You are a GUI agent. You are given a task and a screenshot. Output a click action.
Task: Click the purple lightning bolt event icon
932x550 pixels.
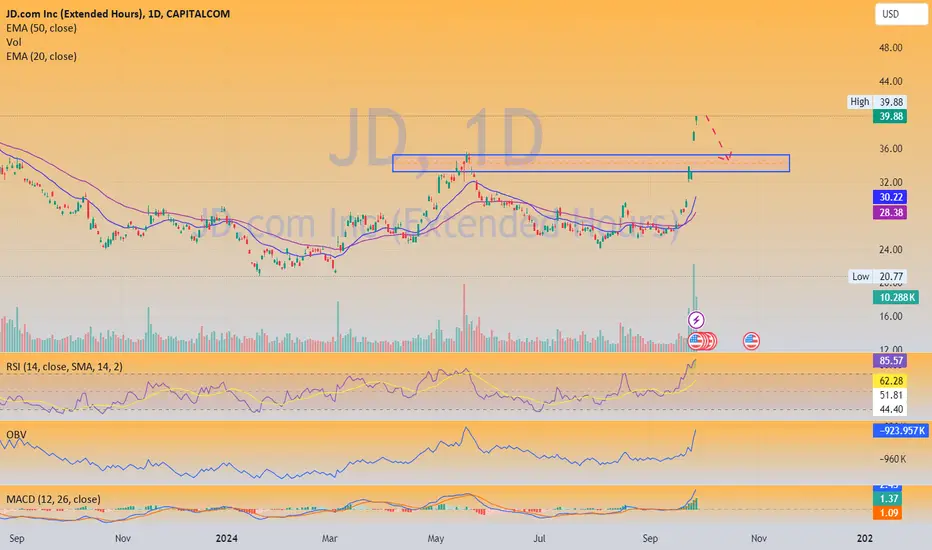pyautogui.click(x=696, y=320)
